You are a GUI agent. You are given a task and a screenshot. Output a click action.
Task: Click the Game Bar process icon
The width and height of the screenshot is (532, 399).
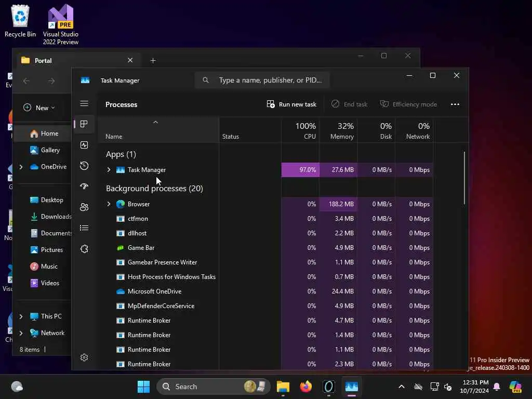coord(121,248)
